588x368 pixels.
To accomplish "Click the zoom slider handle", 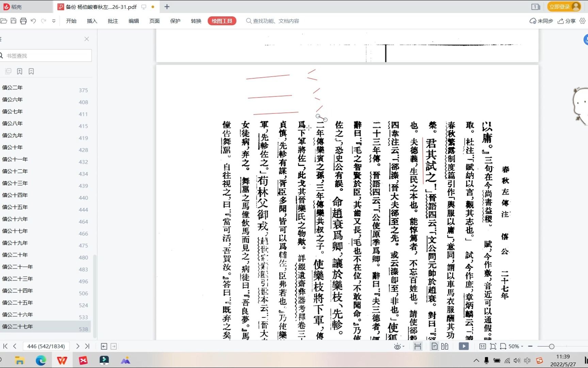I will (552, 347).
